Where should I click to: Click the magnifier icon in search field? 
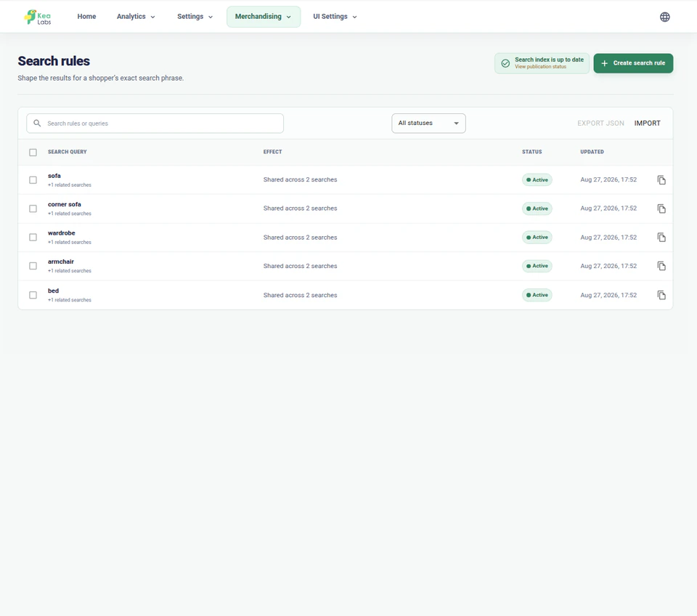[37, 123]
